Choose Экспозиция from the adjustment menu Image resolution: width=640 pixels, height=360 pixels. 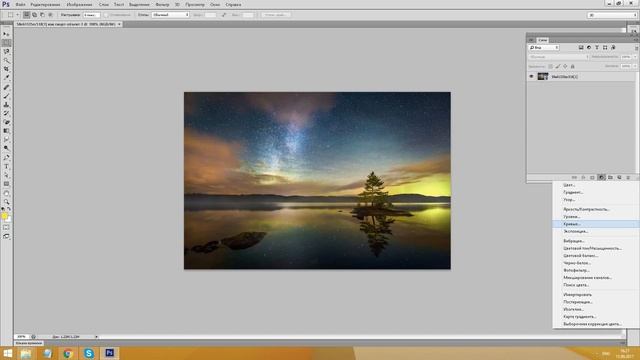[x=596, y=231]
